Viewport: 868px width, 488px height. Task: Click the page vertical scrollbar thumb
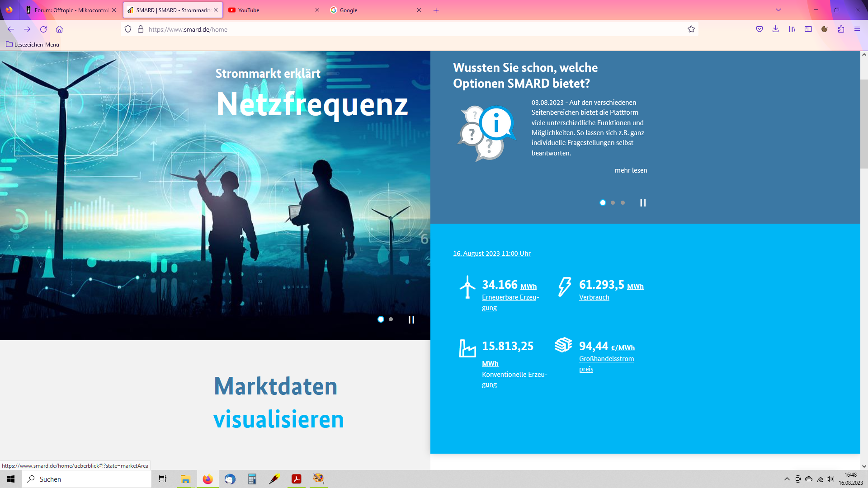point(864,124)
